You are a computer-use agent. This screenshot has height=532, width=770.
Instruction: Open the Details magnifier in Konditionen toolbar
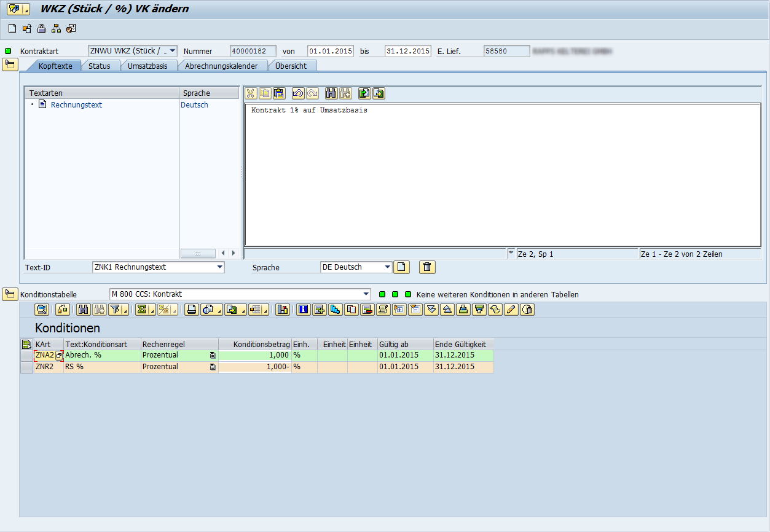(x=42, y=310)
